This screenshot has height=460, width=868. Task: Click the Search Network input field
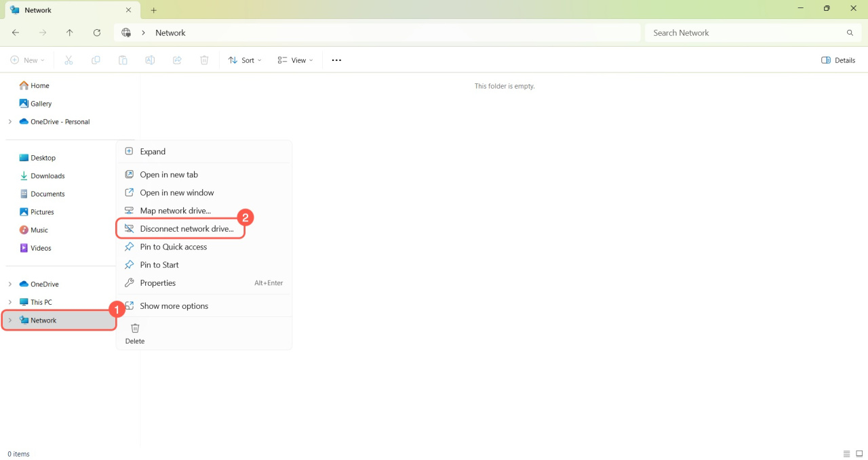pos(746,33)
